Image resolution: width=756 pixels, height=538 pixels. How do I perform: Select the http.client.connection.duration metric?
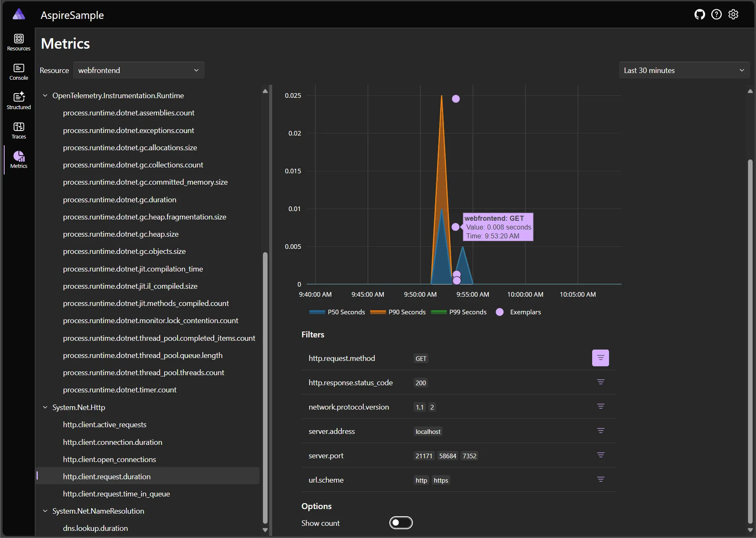click(x=112, y=442)
